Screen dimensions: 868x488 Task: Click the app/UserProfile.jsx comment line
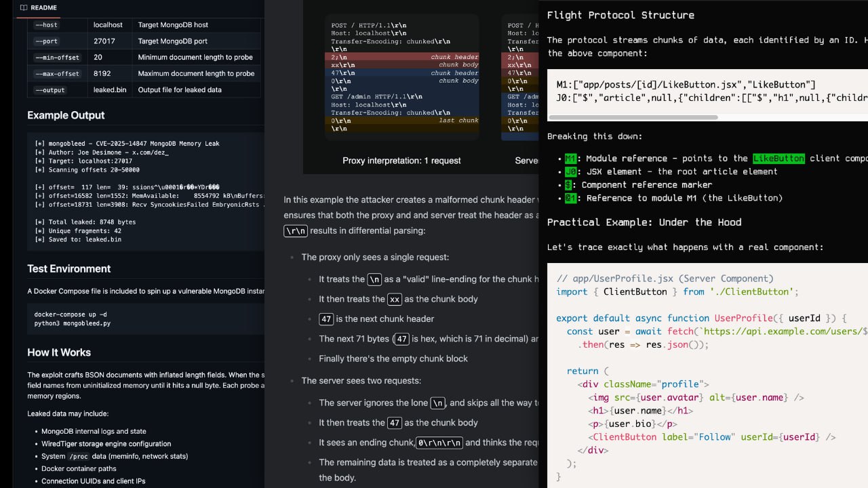(x=665, y=279)
